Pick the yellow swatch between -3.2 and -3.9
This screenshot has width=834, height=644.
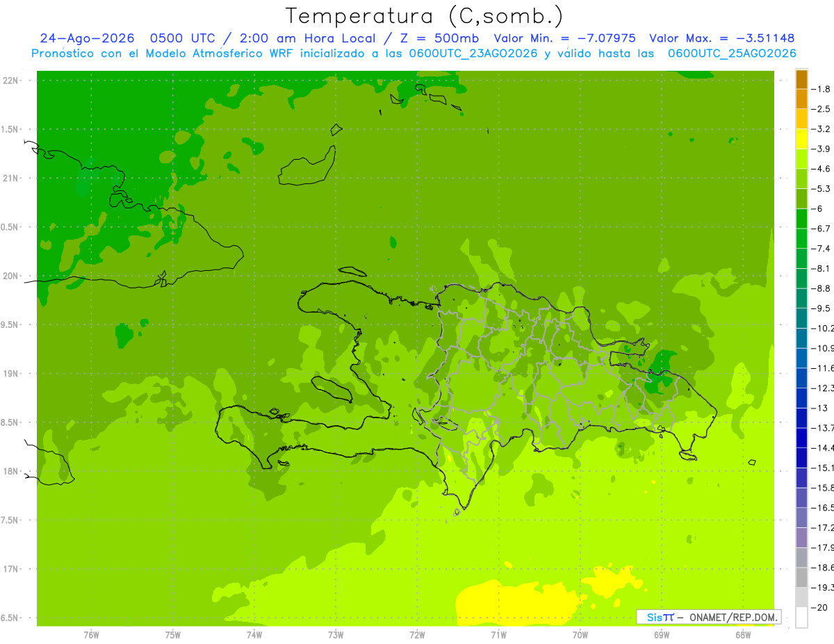(801, 139)
